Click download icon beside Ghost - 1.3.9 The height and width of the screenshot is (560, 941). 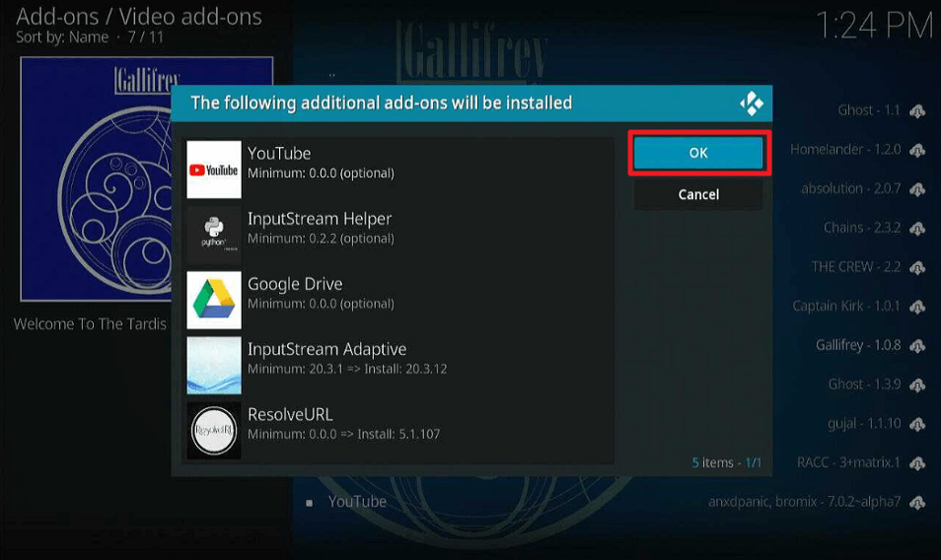point(917,385)
